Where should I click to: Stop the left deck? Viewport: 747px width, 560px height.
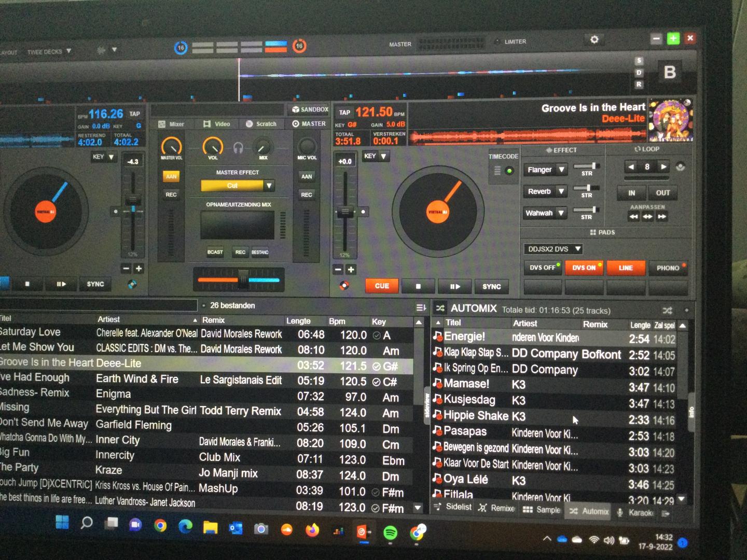tap(27, 284)
